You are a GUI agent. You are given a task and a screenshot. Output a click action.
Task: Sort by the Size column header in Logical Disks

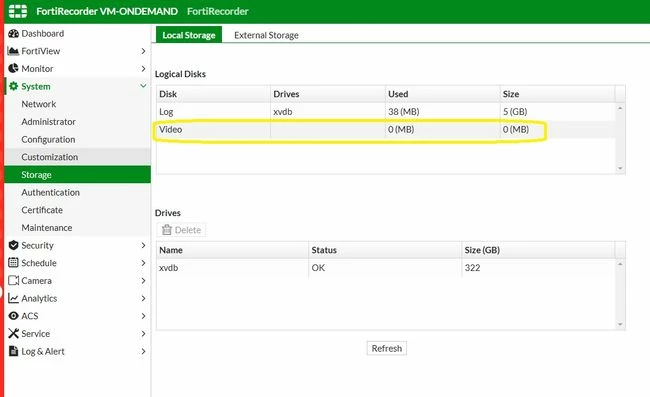[558, 94]
